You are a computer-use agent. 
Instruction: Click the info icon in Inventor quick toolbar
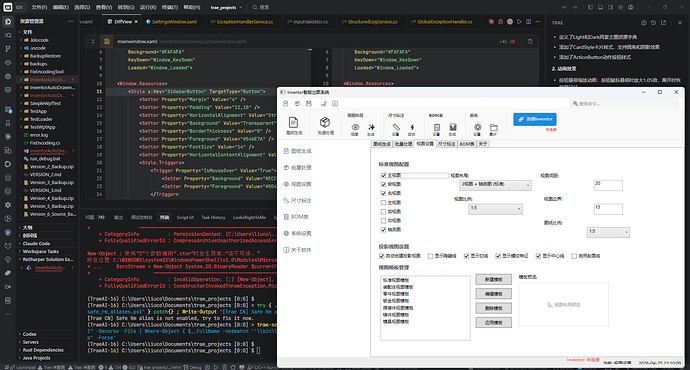coord(335,103)
